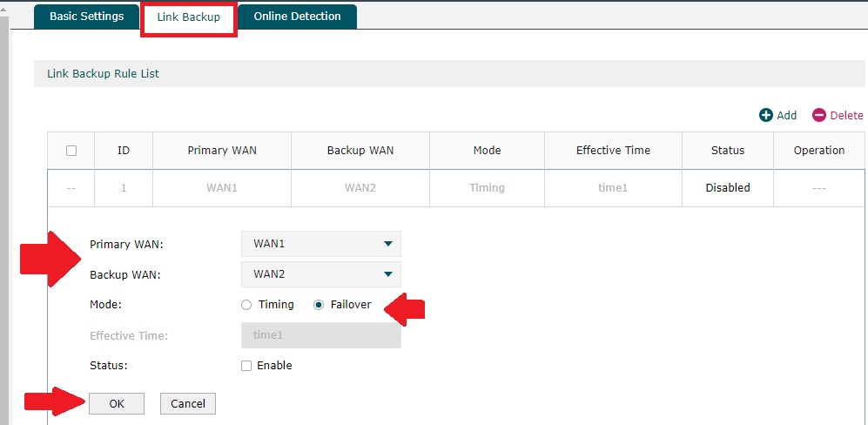Click the Backup WAN column header

(x=360, y=150)
